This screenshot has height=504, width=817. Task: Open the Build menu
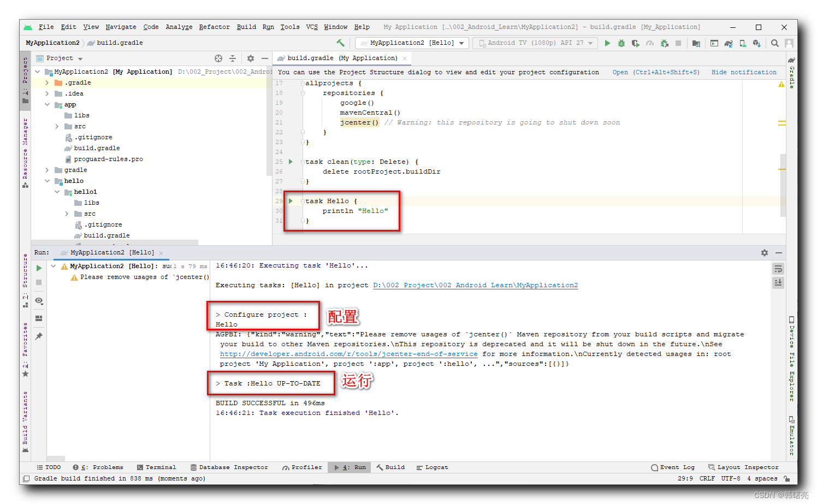(246, 27)
